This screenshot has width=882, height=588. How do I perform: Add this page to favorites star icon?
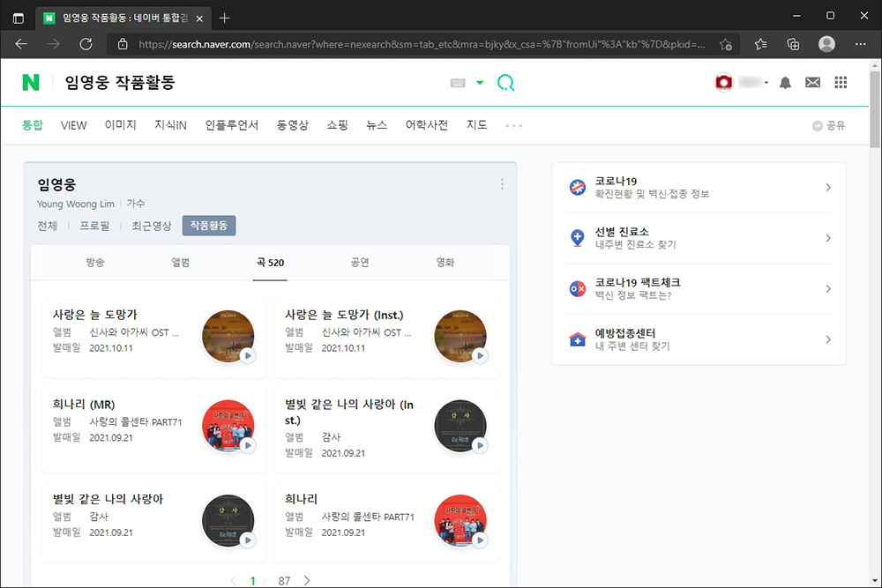726,44
